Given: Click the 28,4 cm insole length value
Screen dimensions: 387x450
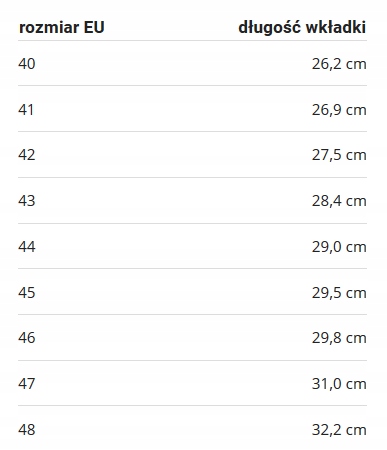Looking at the screenshot, I should [339, 201].
